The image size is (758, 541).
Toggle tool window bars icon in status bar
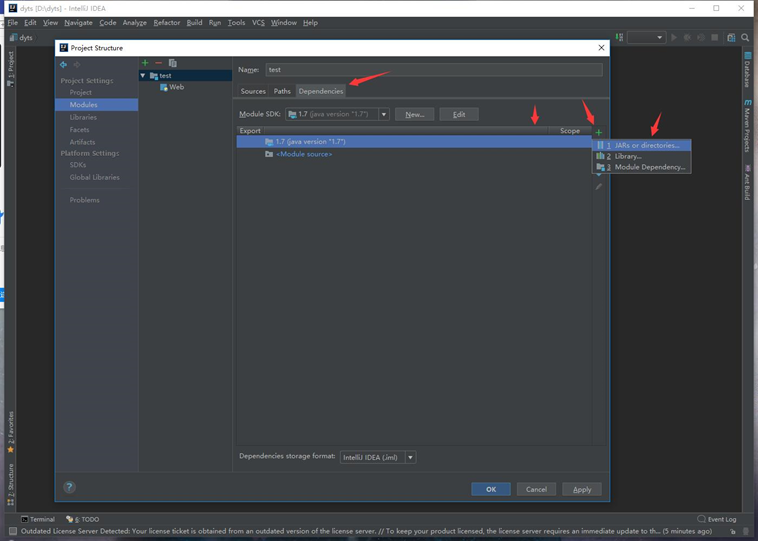tap(13, 531)
